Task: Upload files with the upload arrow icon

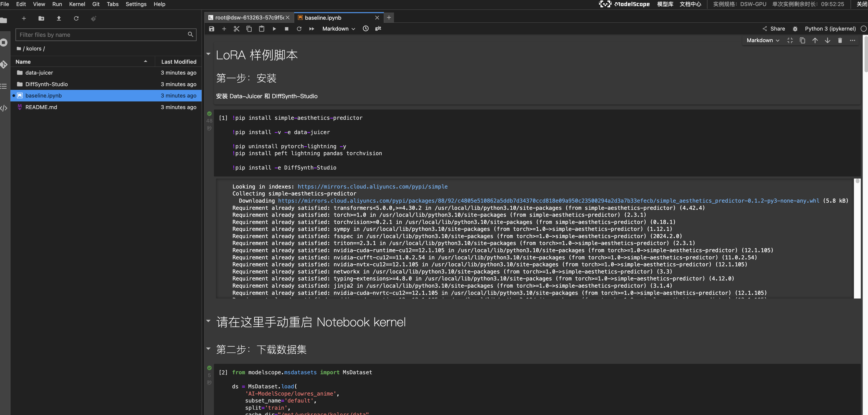Action: point(59,19)
